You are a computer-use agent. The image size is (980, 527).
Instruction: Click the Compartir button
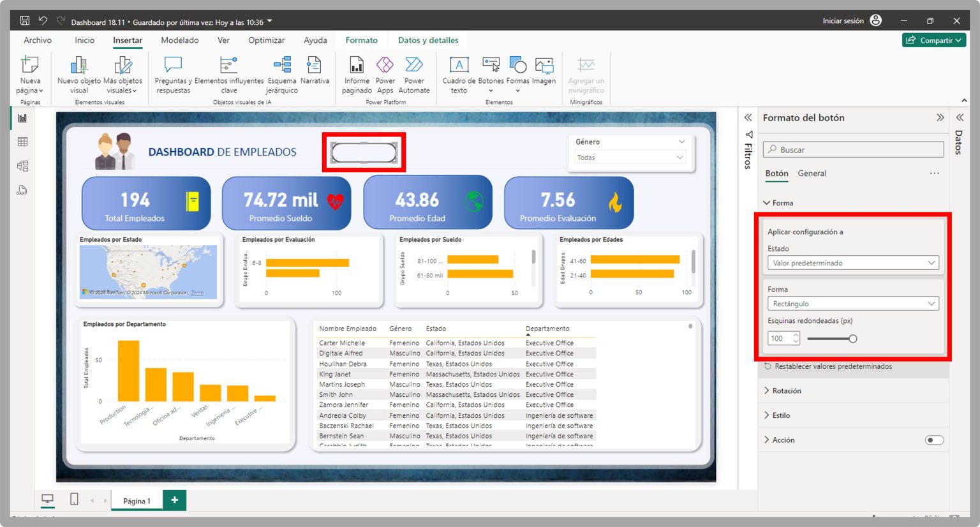click(933, 40)
